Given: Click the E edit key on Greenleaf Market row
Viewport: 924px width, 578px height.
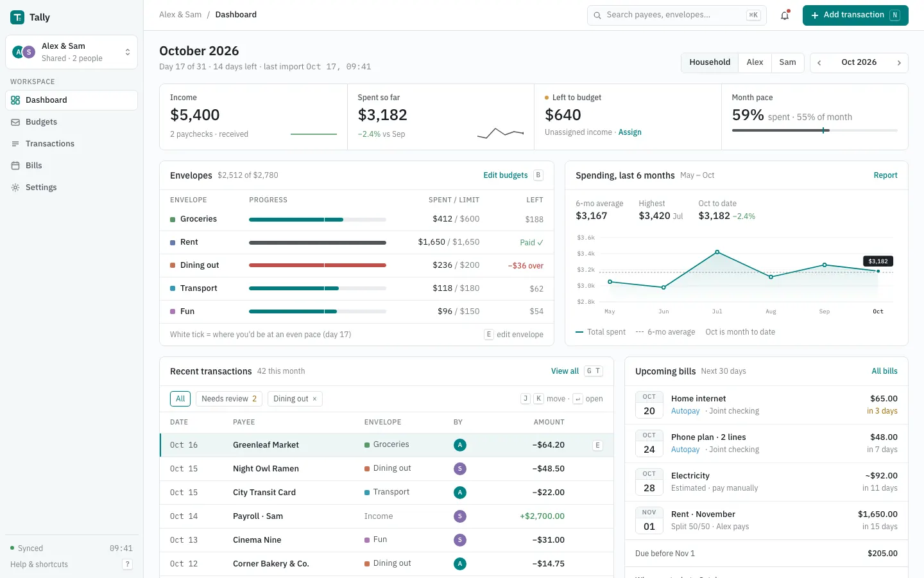Looking at the screenshot, I should click(597, 445).
